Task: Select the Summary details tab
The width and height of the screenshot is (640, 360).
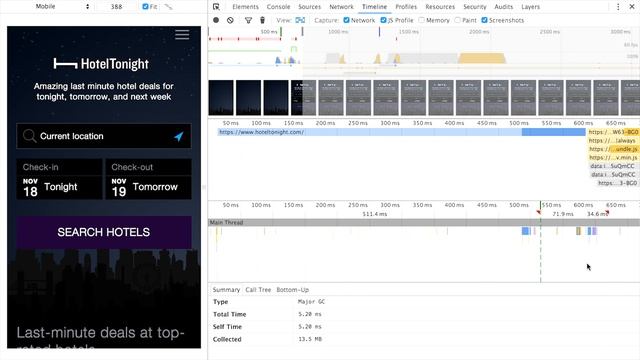Action: 226,290
